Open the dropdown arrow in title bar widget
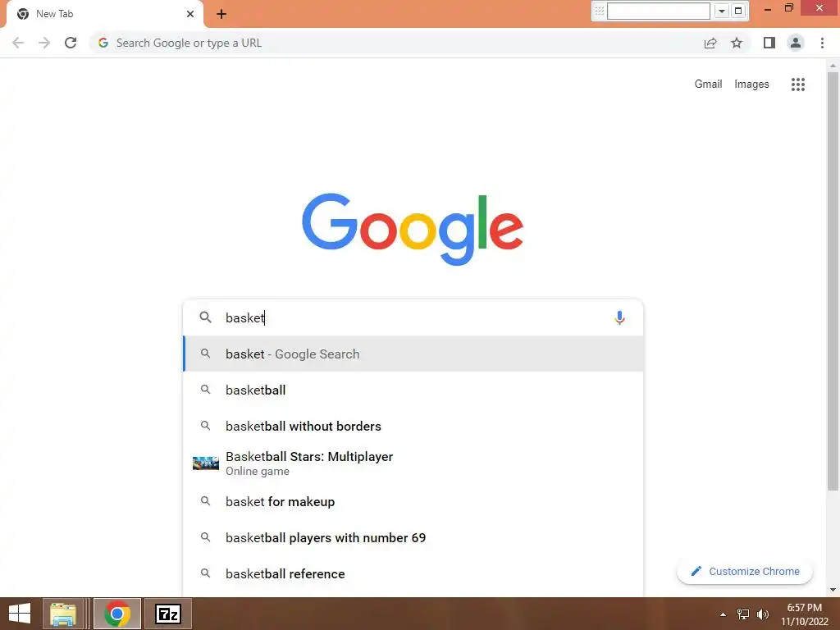The image size is (840, 630). (x=722, y=11)
